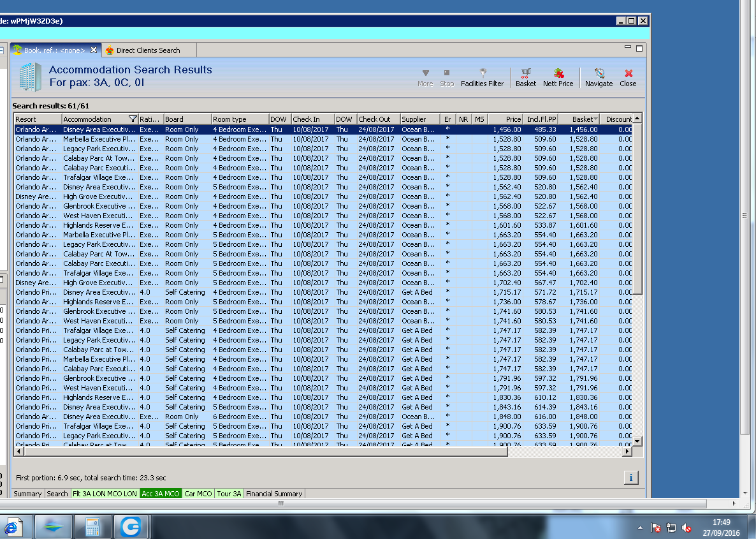This screenshot has height=539, width=756.
Task: Sort by the Resort column header
Action: click(38, 119)
